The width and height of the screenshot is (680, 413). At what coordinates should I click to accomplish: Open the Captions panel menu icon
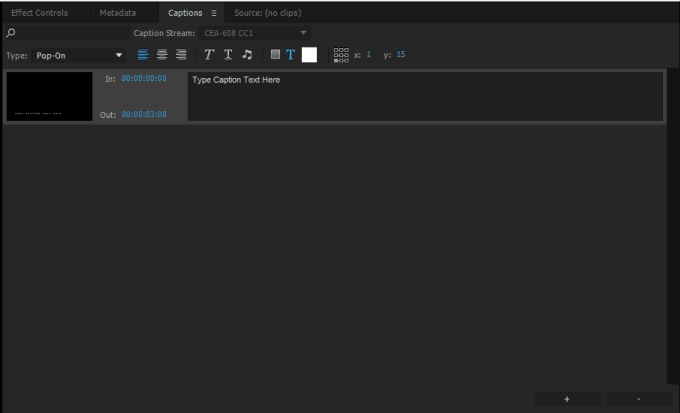coord(214,13)
